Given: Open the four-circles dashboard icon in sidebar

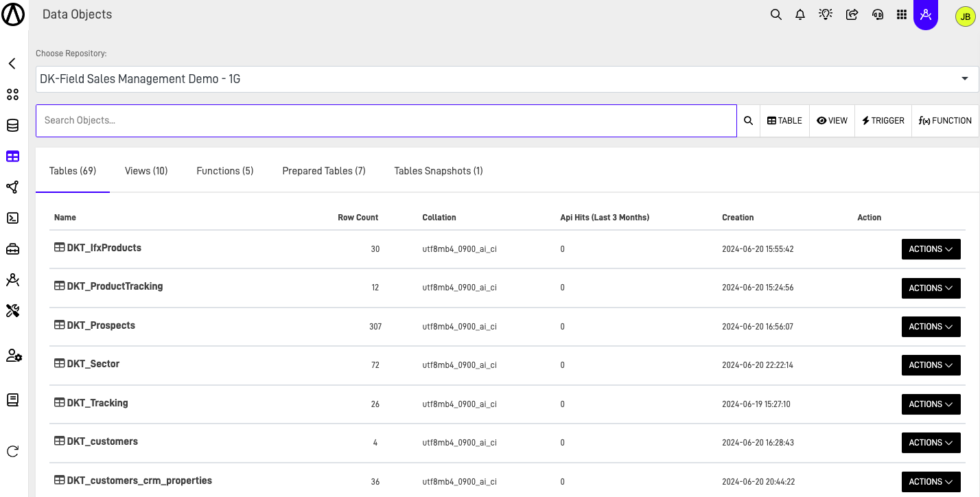Looking at the screenshot, I should (12, 95).
